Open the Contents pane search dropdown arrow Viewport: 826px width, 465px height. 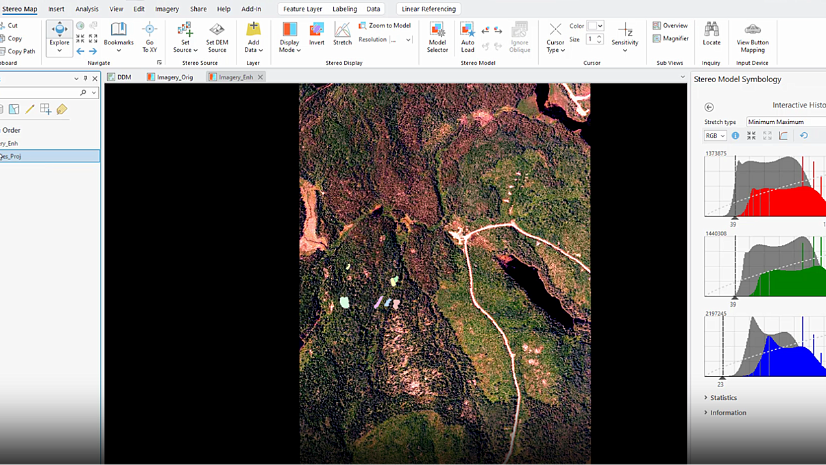[x=94, y=93]
